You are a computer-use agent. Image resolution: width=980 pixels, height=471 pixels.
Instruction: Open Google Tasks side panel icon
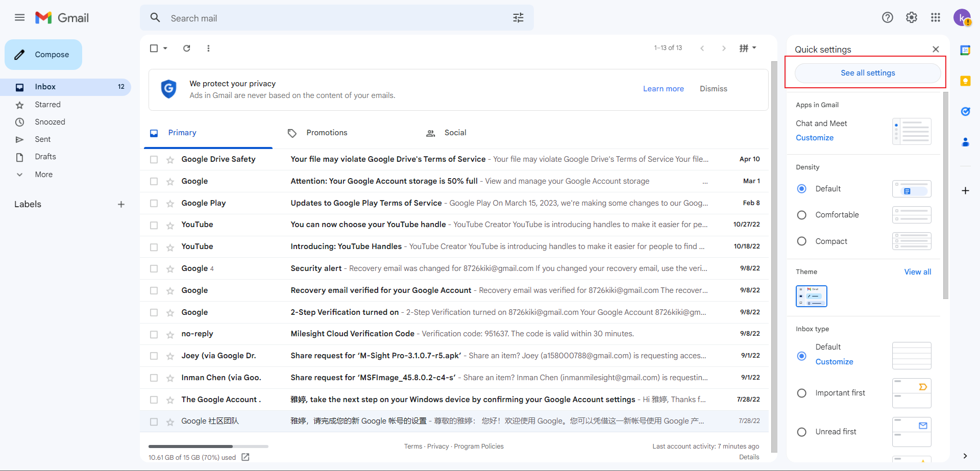click(x=965, y=111)
